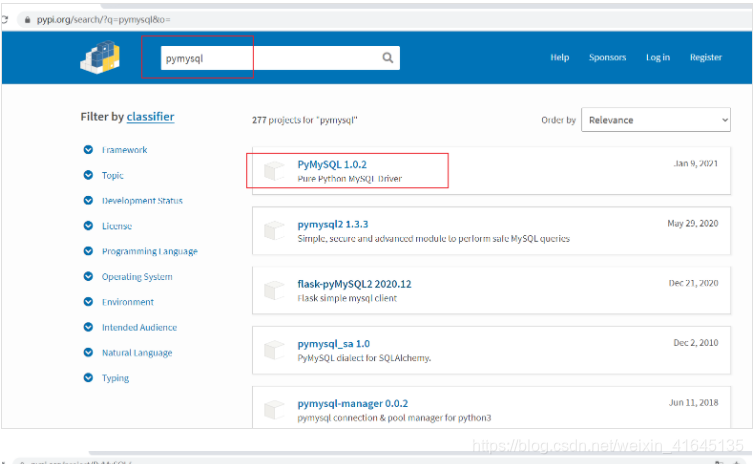Open the Help menu link

559,57
